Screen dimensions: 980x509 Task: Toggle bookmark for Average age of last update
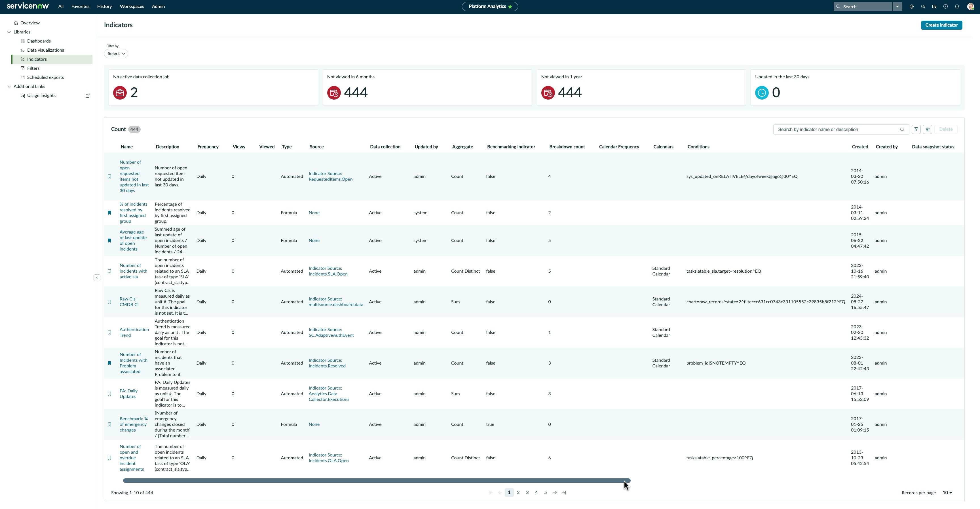(x=109, y=241)
